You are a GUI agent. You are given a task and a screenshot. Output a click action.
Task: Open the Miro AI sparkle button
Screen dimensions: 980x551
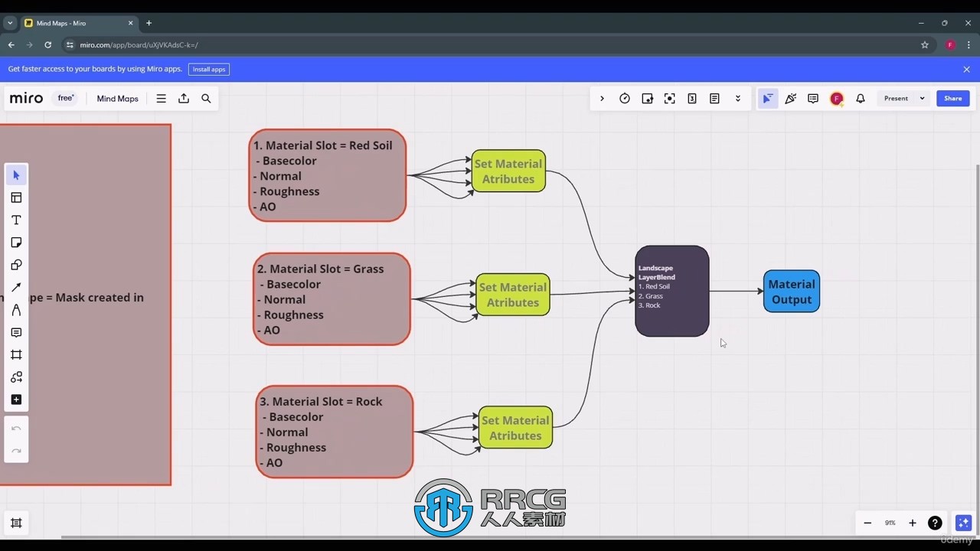[x=964, y=523]
